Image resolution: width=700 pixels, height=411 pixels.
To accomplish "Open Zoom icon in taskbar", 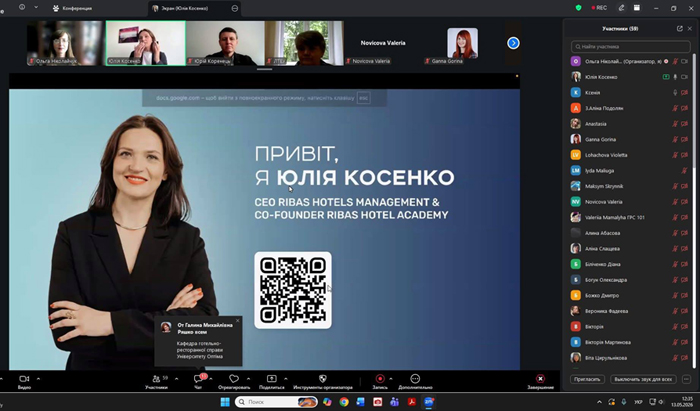I will click(x=429, y=402).
